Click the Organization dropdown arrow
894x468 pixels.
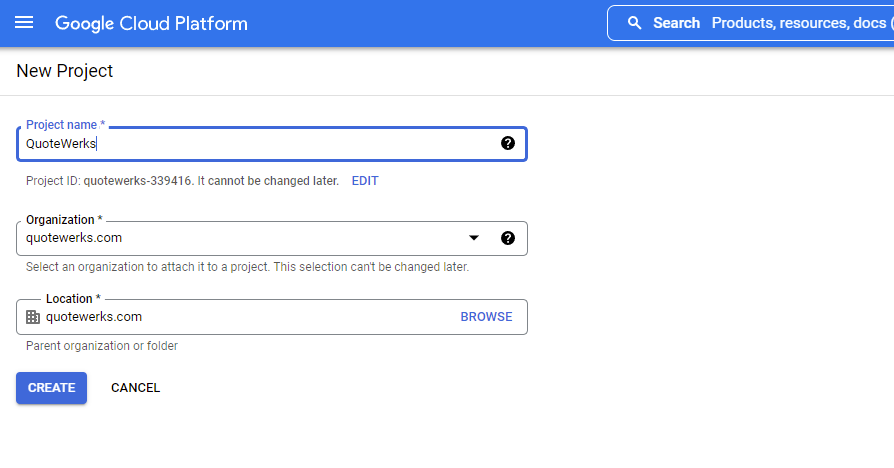point(474,238)
